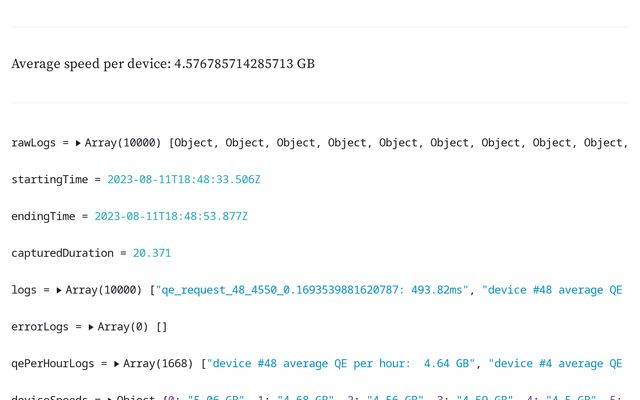Screen dimensions: 640x400
Task: Expand the qePerHourLogs Array(1668) triangle
Action: [117, 364]
